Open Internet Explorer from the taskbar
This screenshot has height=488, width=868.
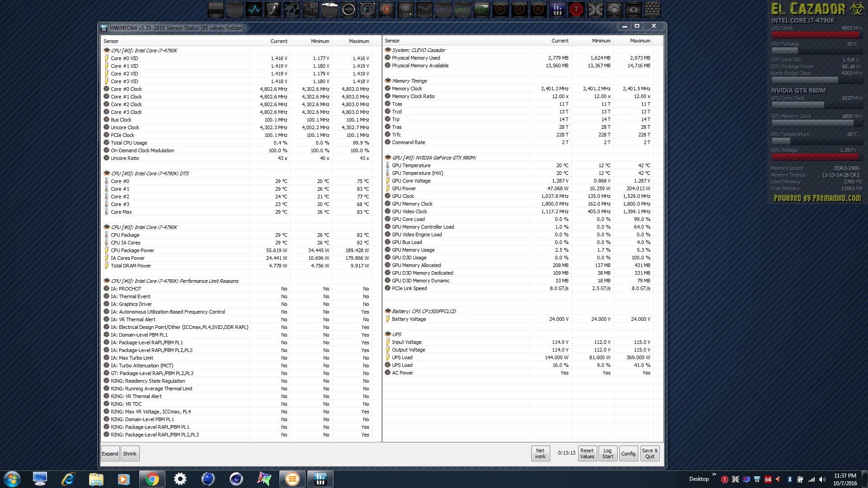click(x=68, y=479)
